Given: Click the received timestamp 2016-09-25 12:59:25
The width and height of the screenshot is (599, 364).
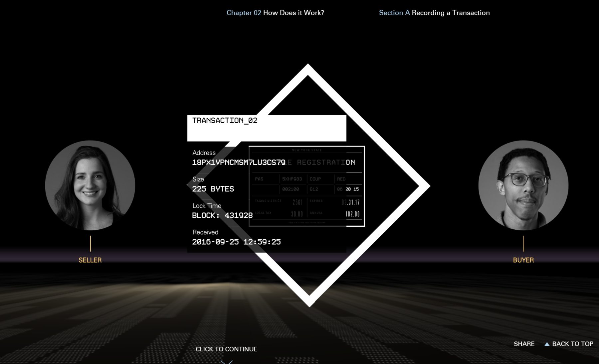Looking at the screenshot, I should 236,242.
